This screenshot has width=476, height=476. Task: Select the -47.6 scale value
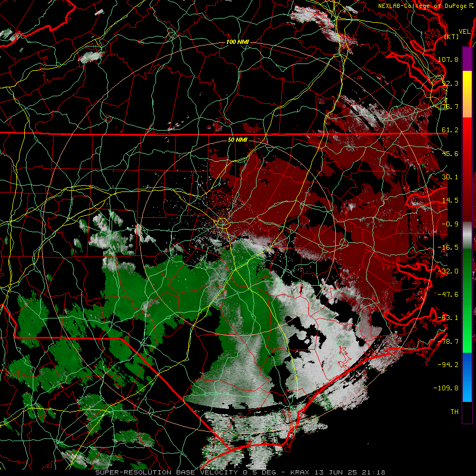point(448,295)
